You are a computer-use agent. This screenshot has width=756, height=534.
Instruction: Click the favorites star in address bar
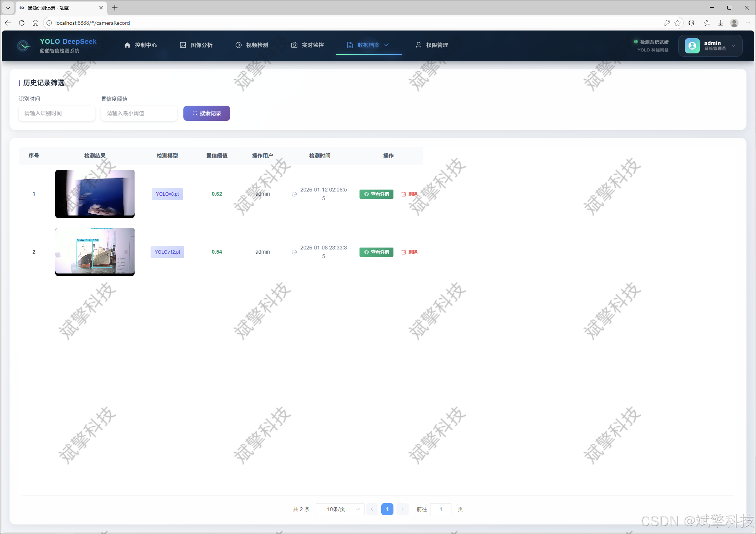(x=677, y=23)
